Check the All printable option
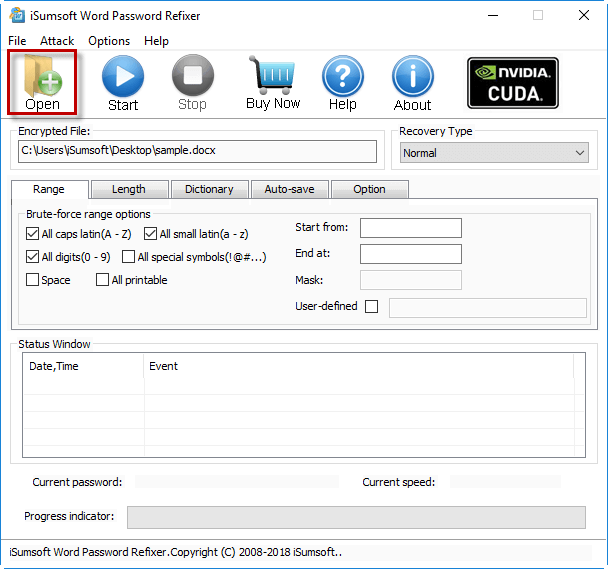 coord(102,280)
